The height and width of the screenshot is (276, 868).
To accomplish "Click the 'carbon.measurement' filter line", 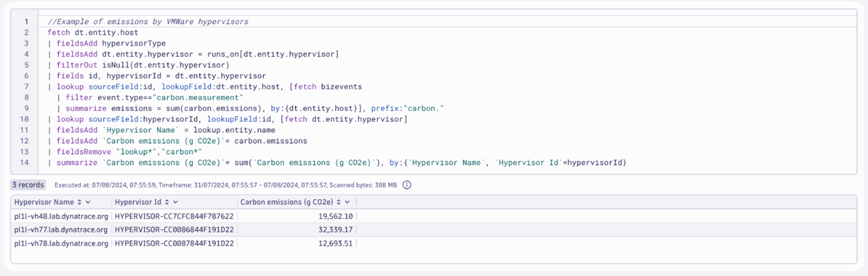I will point(150,97).
